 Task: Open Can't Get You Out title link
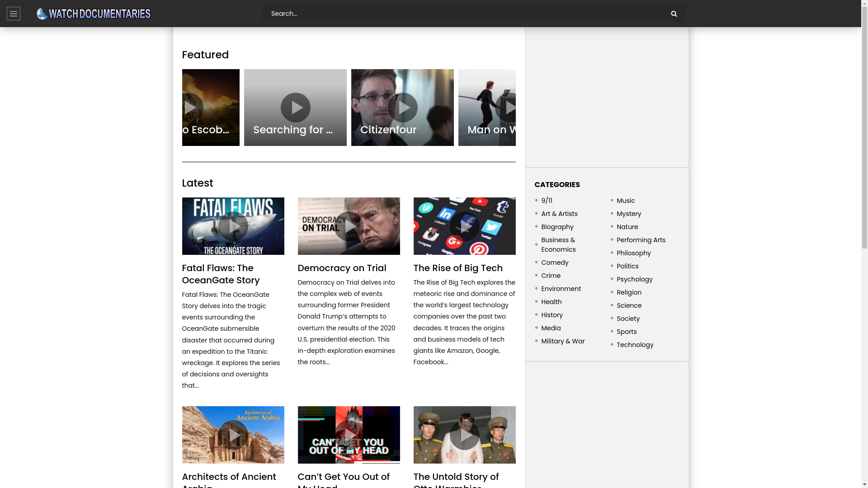click(x=344, y=481)
